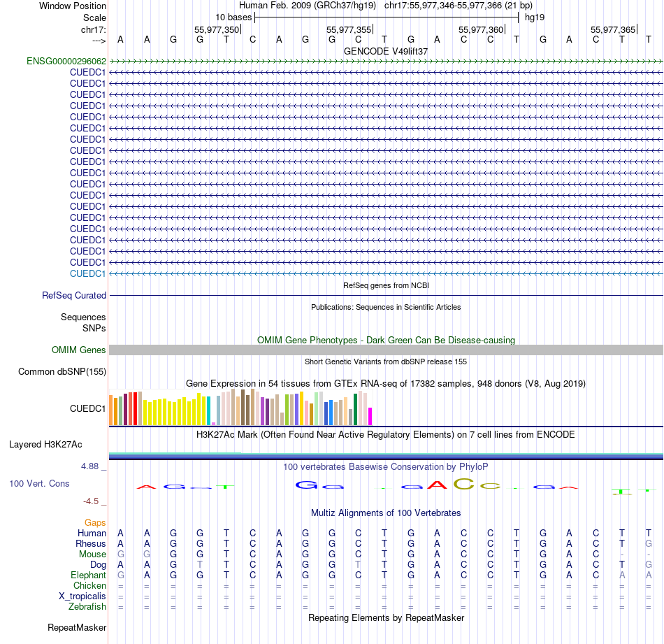Click the 55,977,355 ruler position

click(349, 29)
